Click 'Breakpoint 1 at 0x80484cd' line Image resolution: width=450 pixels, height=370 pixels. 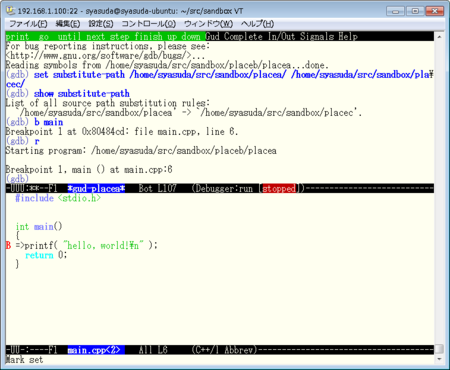122,132
